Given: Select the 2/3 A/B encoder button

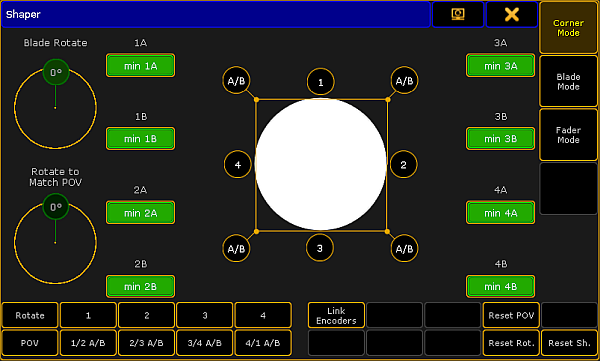Looking at the screenshot, I should pos(146,343).
